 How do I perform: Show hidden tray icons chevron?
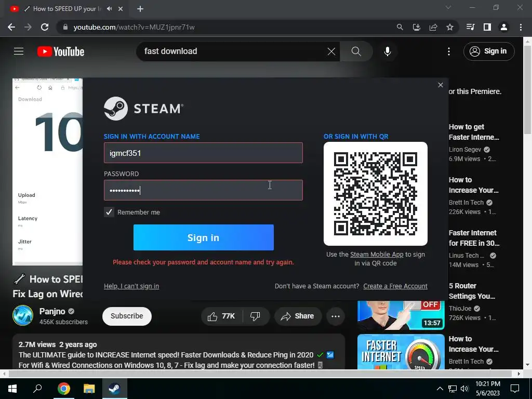[x=440, y=389]
